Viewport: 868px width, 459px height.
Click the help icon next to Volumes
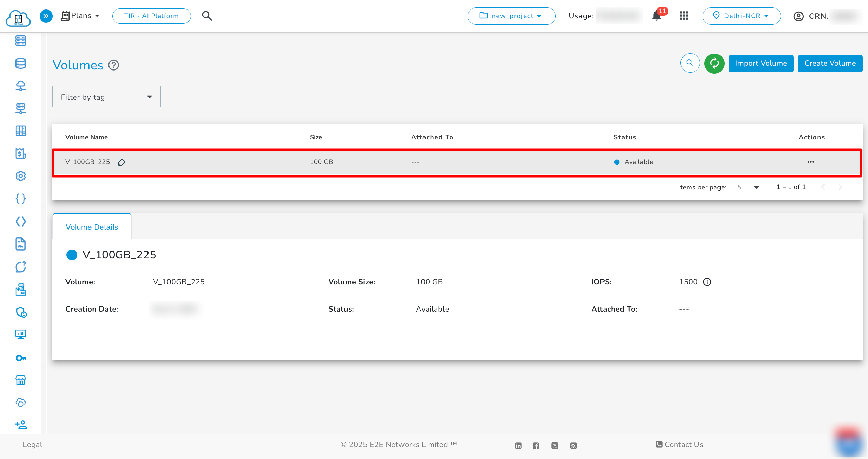(x=114, y=65)
